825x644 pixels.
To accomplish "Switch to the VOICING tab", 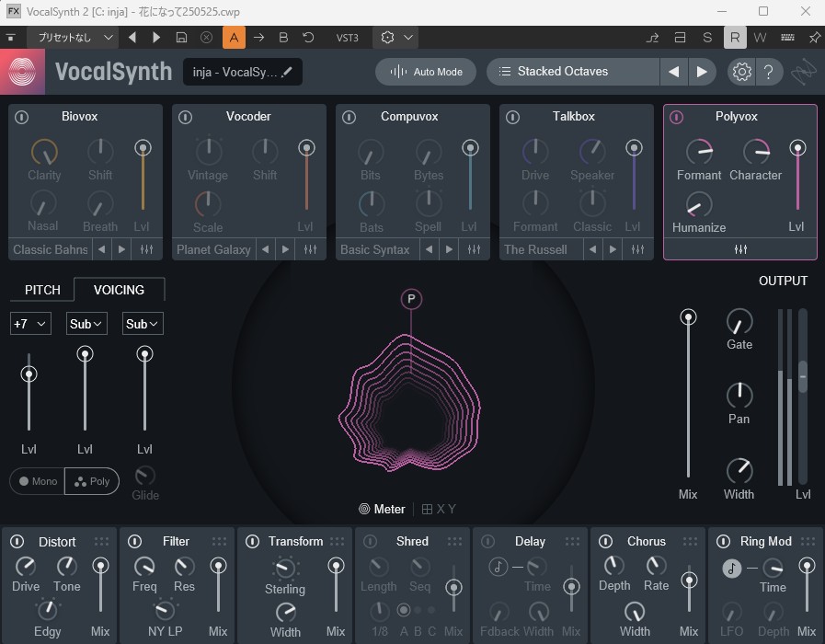I will coord(119,290).
